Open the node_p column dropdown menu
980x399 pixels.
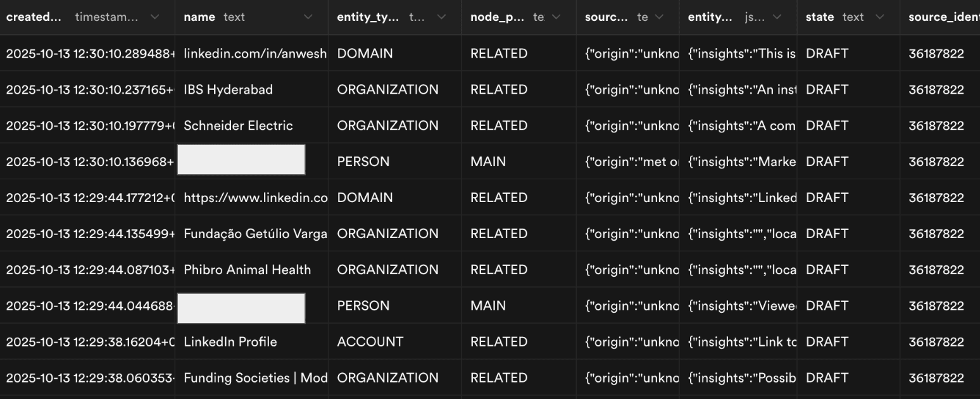coord(556,17)
